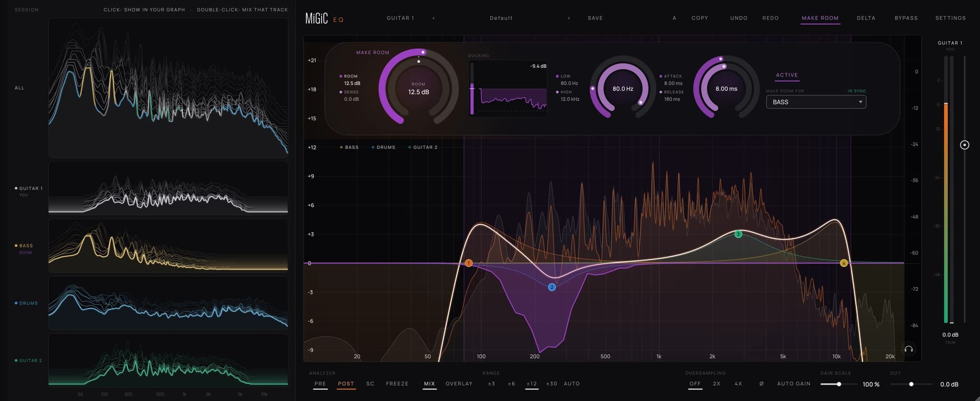Go to next preset arrow
This screenshot has width=980, height=401.
[x=569, y=18]
